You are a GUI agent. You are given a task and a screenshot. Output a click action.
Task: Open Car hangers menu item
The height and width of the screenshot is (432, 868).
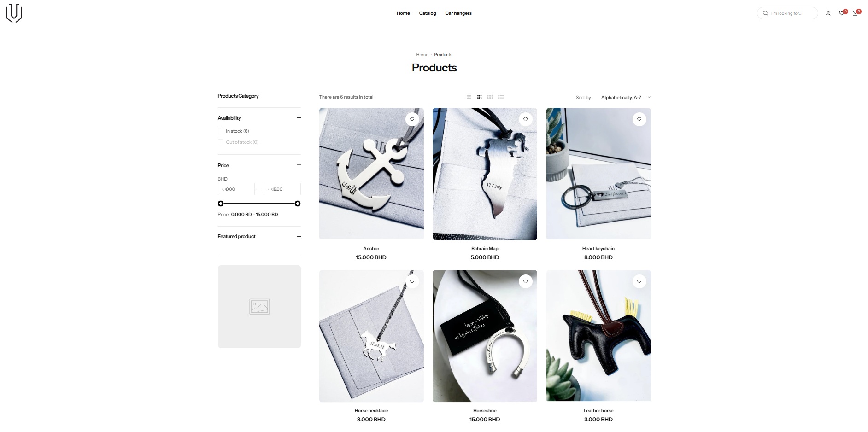click(458, 13)
